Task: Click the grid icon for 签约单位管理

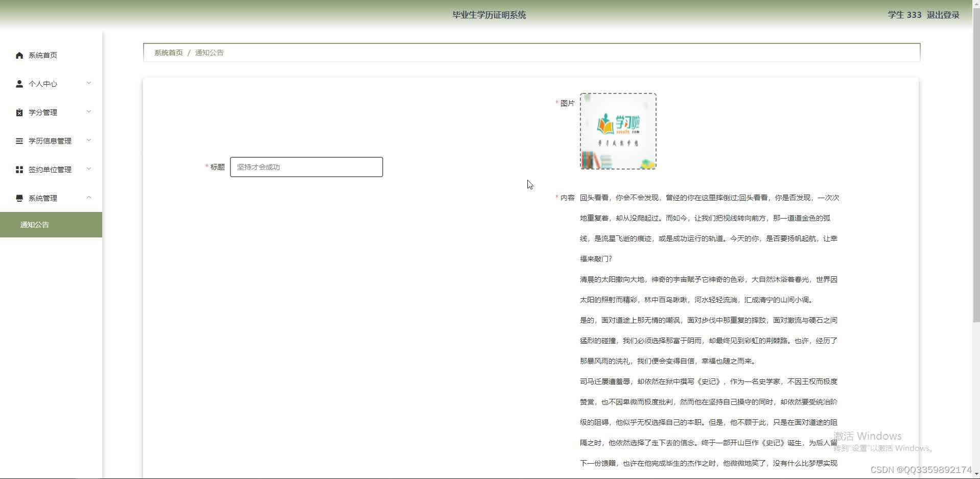Action: pos(19,170)
